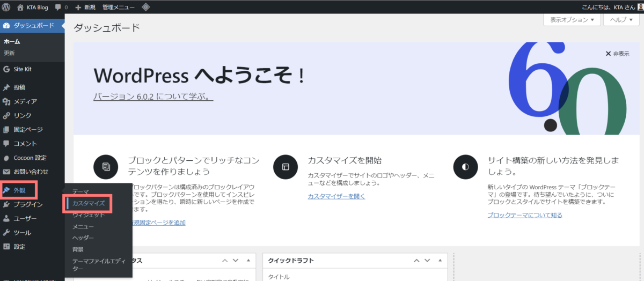The height and width of the screenshot is (281, 644).
Task: Click the 新規 plus button in admin bar
Action: [85, 8]
